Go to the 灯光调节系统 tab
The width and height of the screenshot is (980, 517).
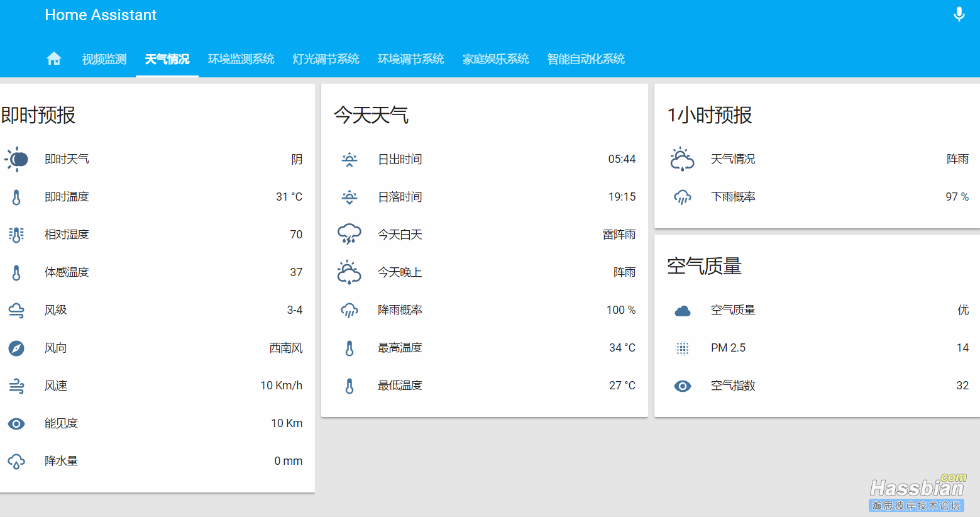[326, 59]
